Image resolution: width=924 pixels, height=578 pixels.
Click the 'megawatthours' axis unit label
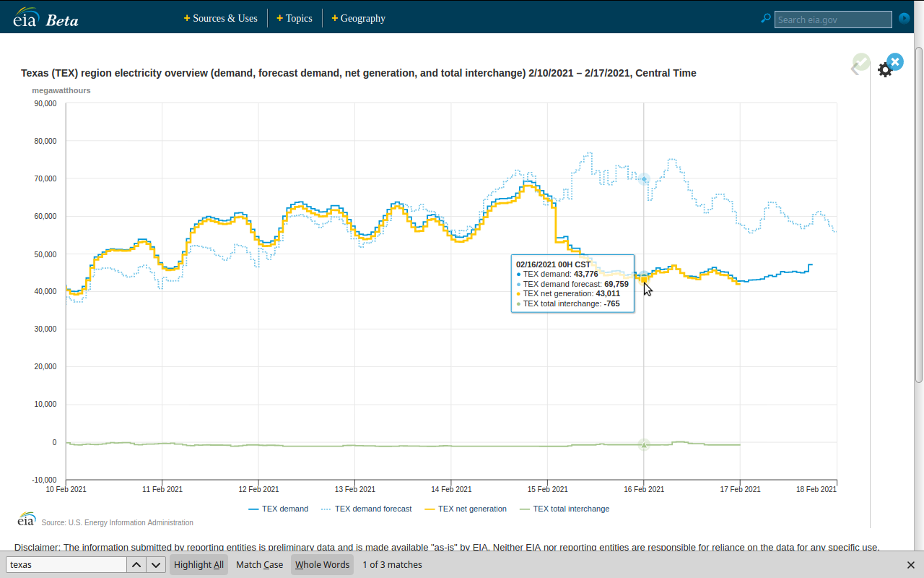[61, 90]
